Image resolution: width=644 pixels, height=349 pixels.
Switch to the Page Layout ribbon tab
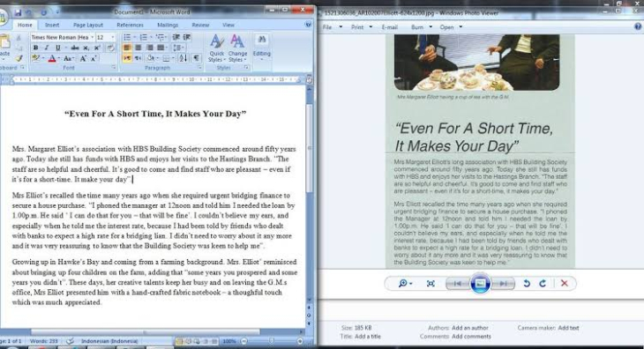pos(88,25)
